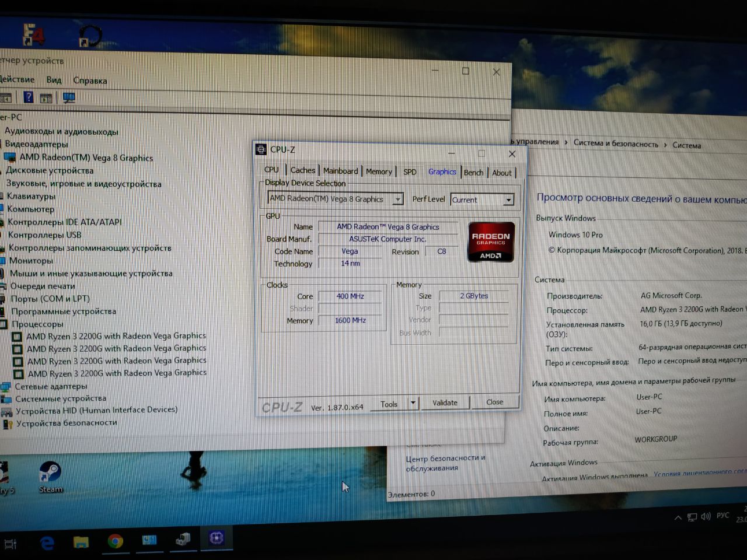Open the Вид menu in Device Manager

54,80
